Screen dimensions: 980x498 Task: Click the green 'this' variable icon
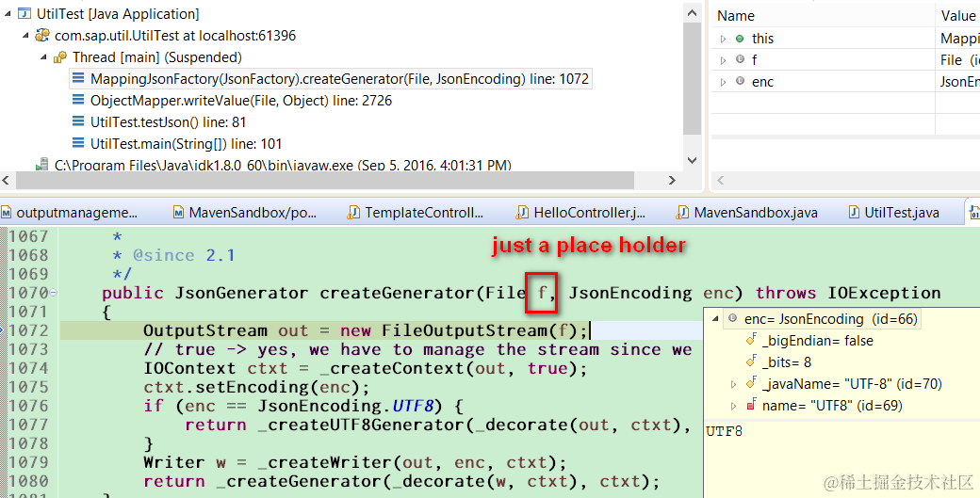(x=740, y=39)
